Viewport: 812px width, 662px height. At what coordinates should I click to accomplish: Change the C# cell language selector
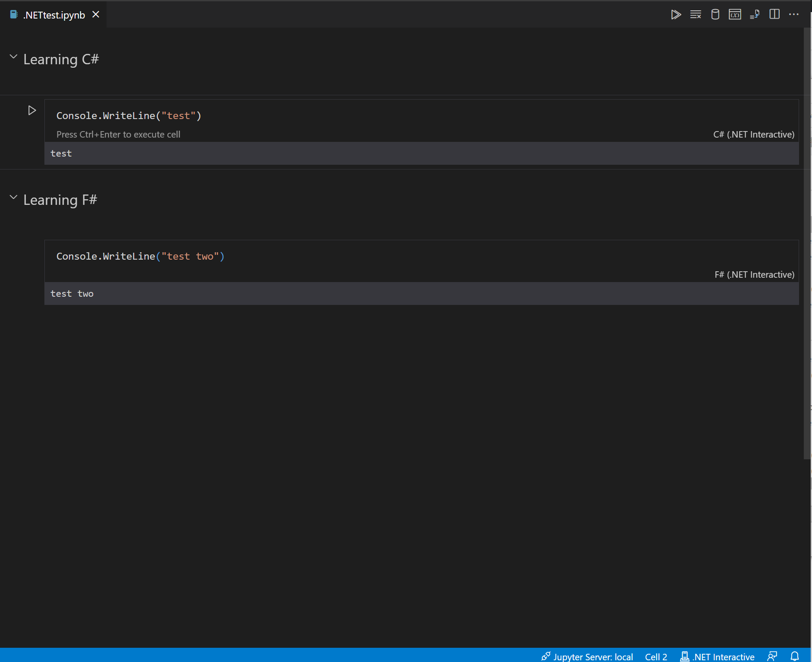click(x=753, y=134)
